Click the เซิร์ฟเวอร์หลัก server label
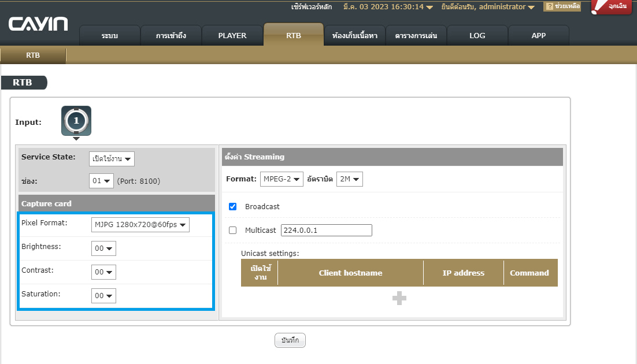The width and height of the screenshot is (637, 364). pos(312,7)
